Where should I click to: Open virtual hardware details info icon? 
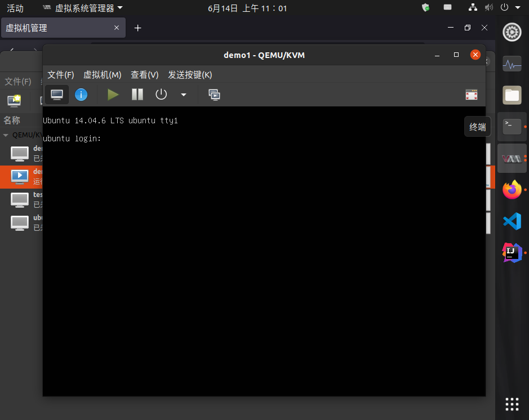(81, 95)
